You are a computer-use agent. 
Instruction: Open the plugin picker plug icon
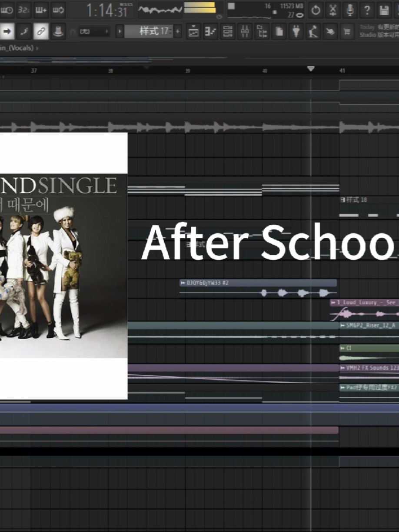[x=296, y=31]
